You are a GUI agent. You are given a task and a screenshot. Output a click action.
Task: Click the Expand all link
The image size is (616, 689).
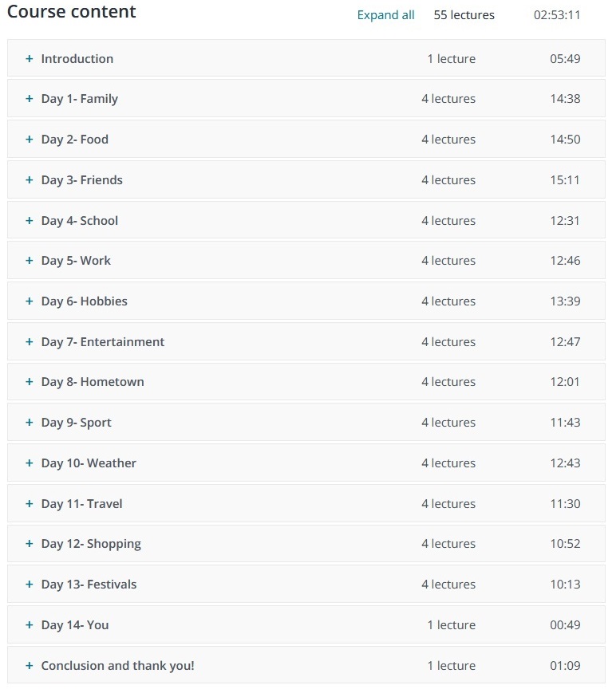(385, 15)
